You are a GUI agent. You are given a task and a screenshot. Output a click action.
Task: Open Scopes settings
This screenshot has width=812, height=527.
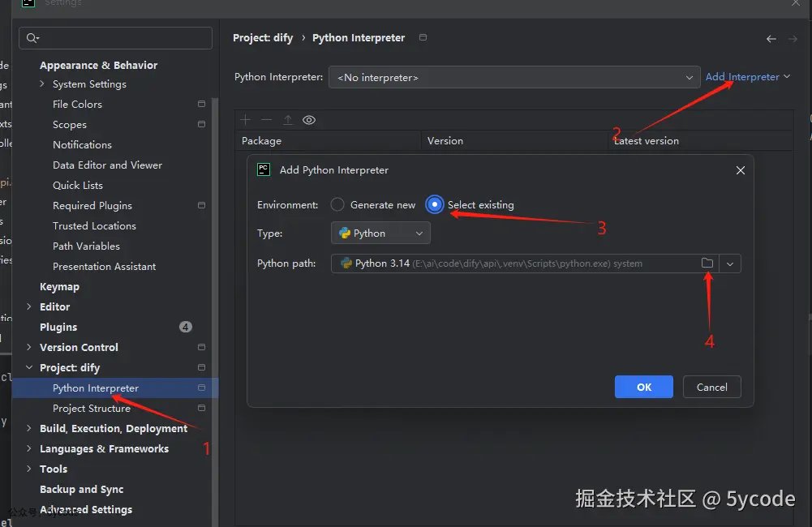(x=70, y=124)
